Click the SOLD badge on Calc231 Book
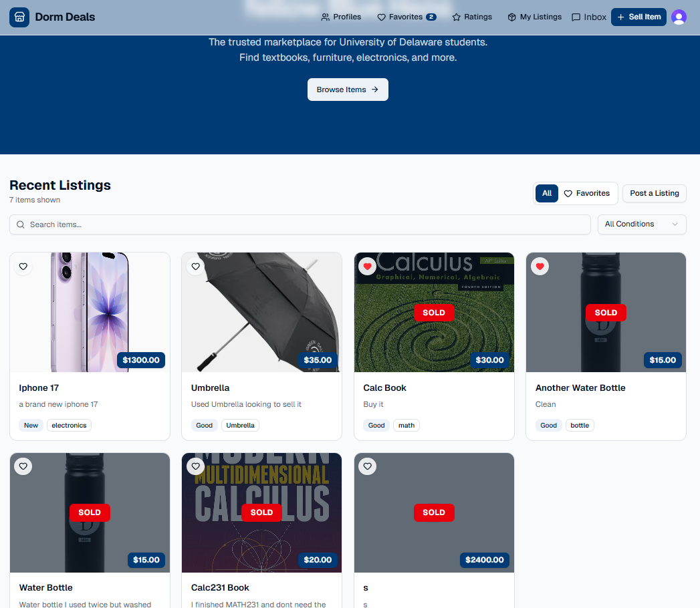 click(261, 512)
